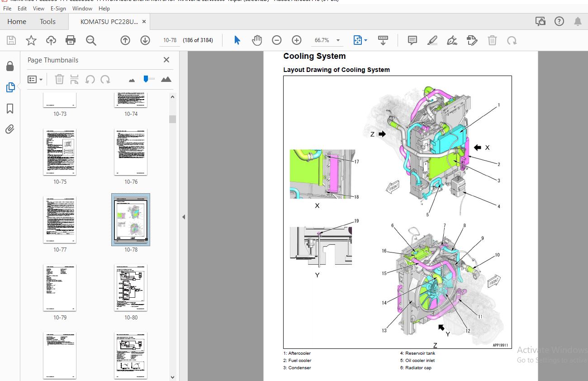Select page thumbnail 10-76
Screen dimensions: 588x381
[x=131, y=152]
